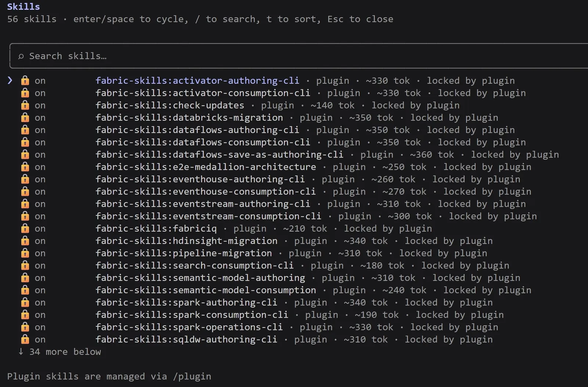Click the 'Skills' panel heading
Screen dimensions: 588x387
tap(24, 7)
